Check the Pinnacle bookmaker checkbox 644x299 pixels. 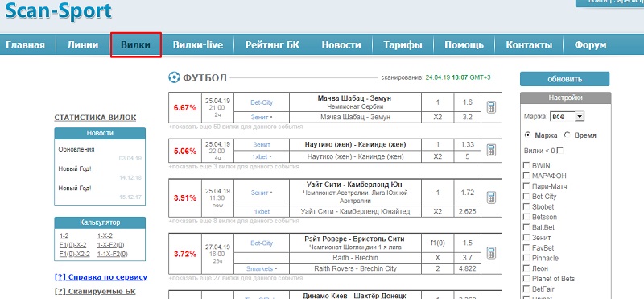coord(526,258)
